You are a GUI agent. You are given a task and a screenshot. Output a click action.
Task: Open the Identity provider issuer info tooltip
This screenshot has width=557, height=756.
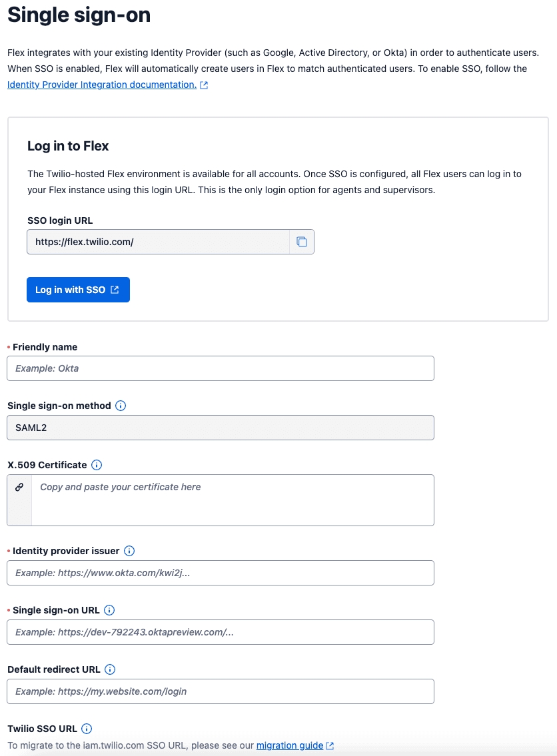click(129, 551)
